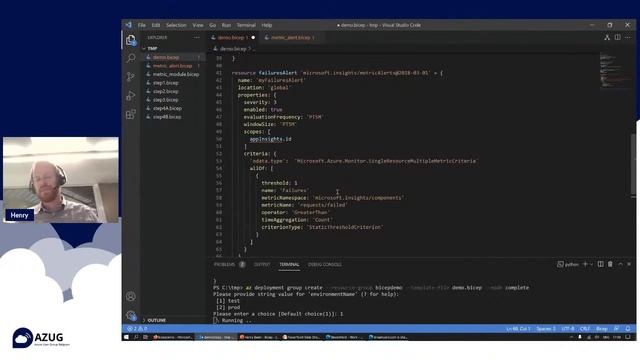Screen dimensions: 640x360
Task: Open step4B.bicep in Explorer
Action: click(173, 117)
